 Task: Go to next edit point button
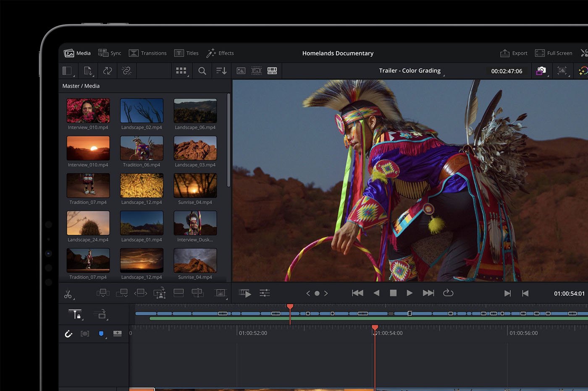(507, 293)
